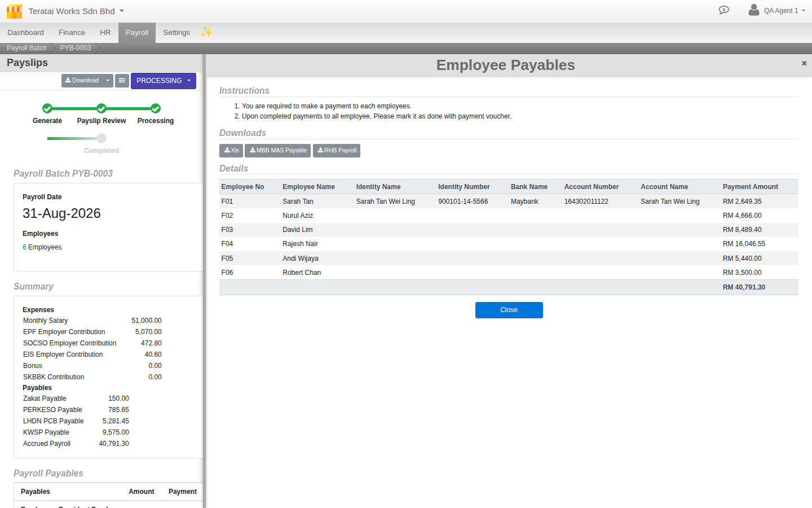Click the sparkle AI assistant icon
This screenshot has width=812, height=508.
click(206, 32)
